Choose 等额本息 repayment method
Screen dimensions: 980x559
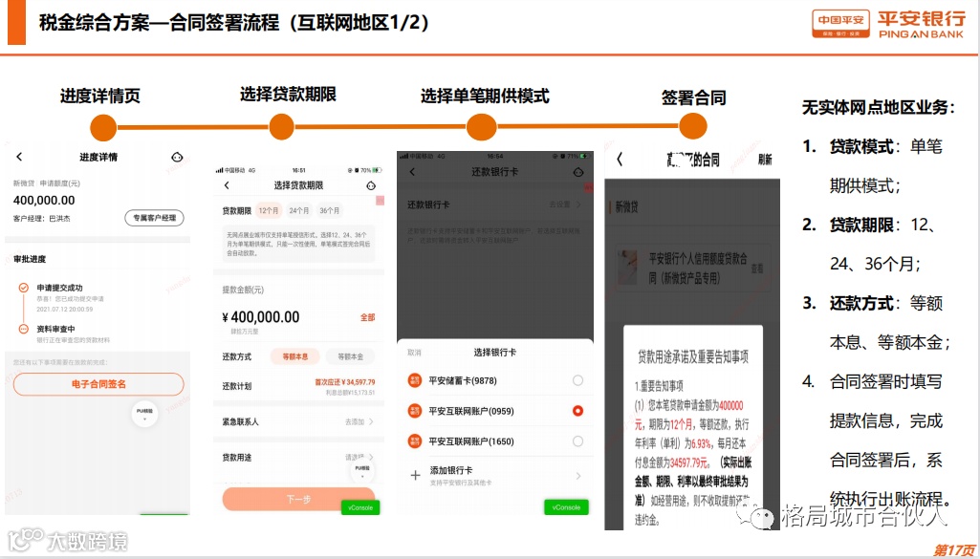point(295,356)
